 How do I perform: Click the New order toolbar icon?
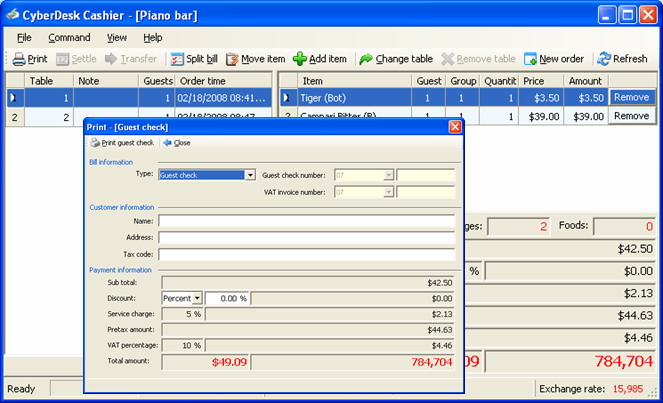[530, 59]
